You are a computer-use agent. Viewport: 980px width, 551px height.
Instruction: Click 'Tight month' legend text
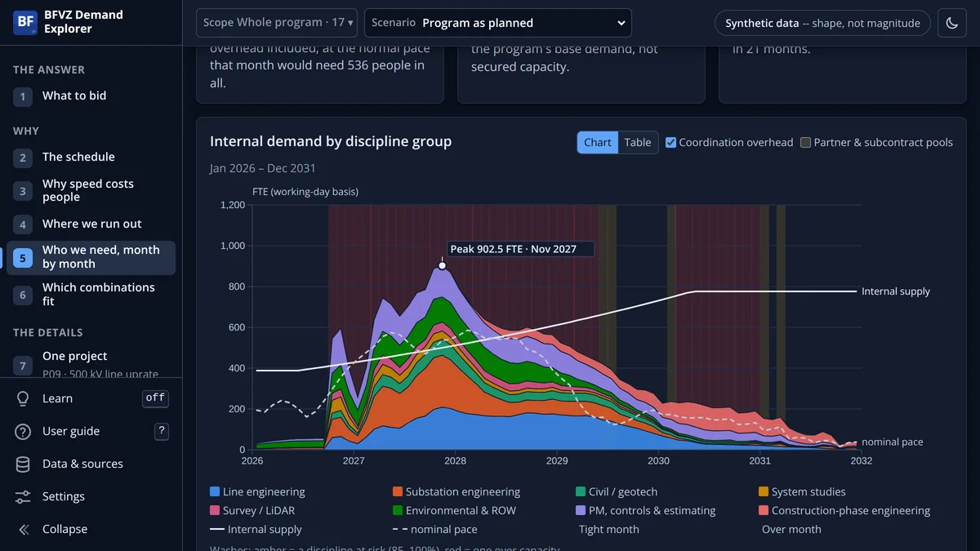(x=608, y=529)
